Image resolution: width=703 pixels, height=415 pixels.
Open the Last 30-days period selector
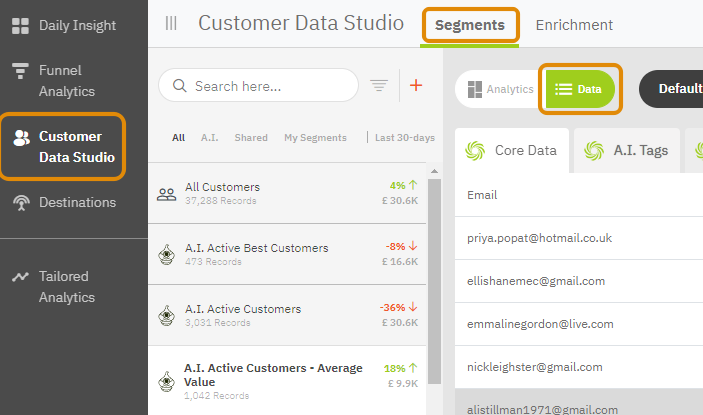[404, 138]
